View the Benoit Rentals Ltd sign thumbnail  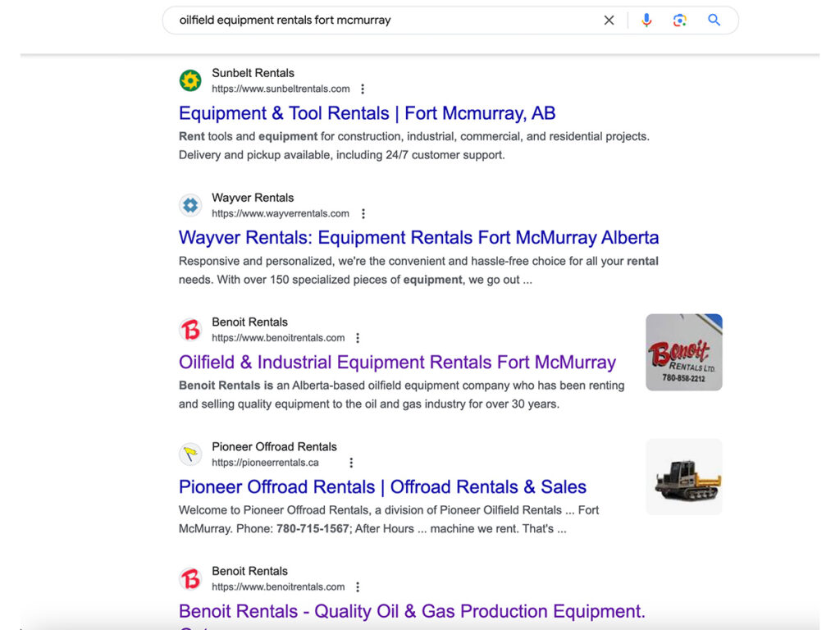(x=683, y=352)
